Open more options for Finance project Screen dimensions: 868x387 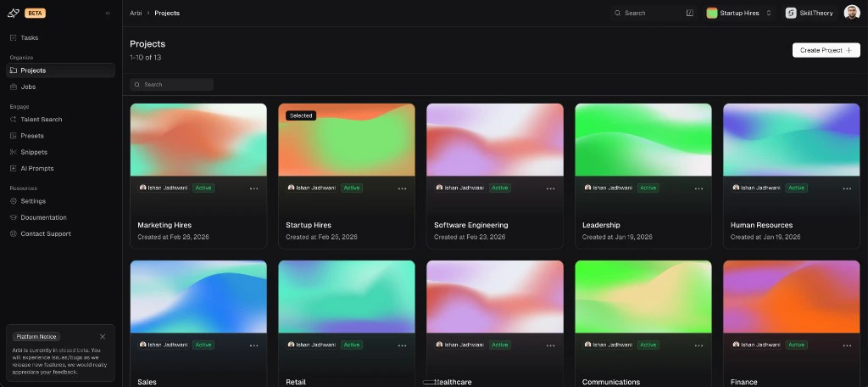(848, 345)
